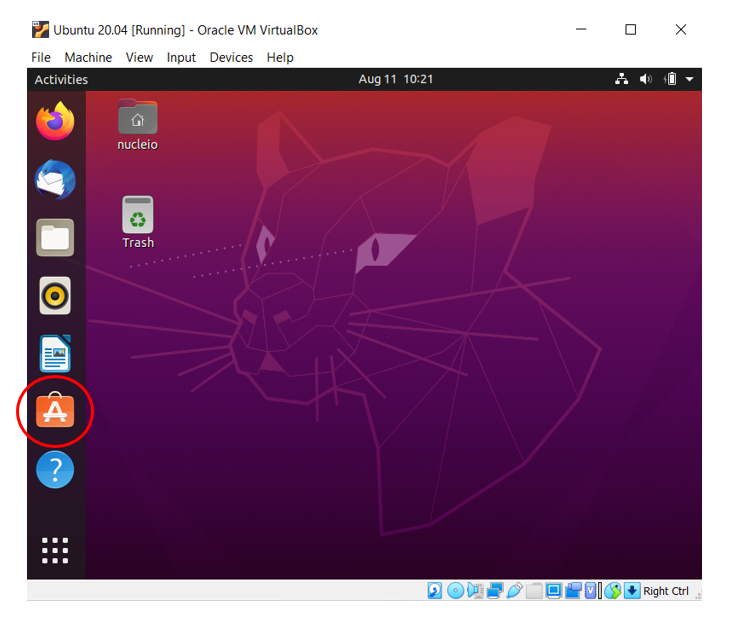
Task: Open the Aug 11 10:21 clock calendar
Action: click(396, 79)
